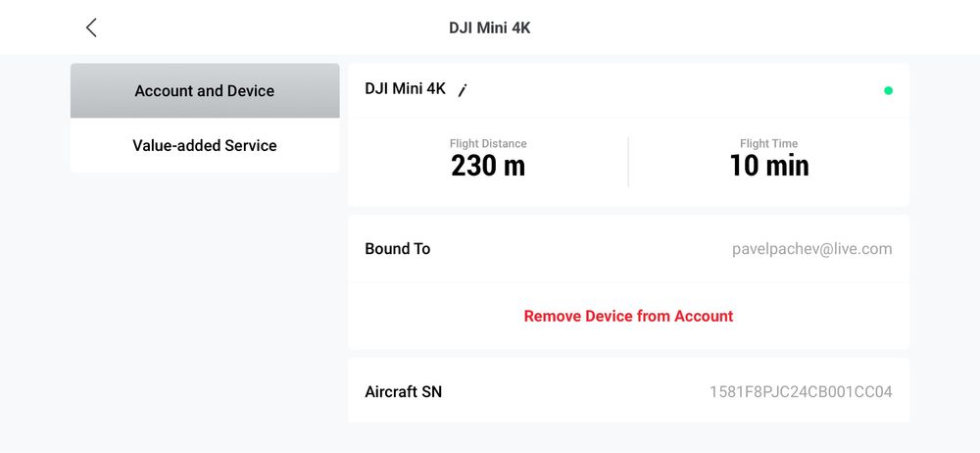Image resolution: width=980 pixels, height=453 pixels.
Task: Go back using the top-left arrow
Action: click(91, 27)
